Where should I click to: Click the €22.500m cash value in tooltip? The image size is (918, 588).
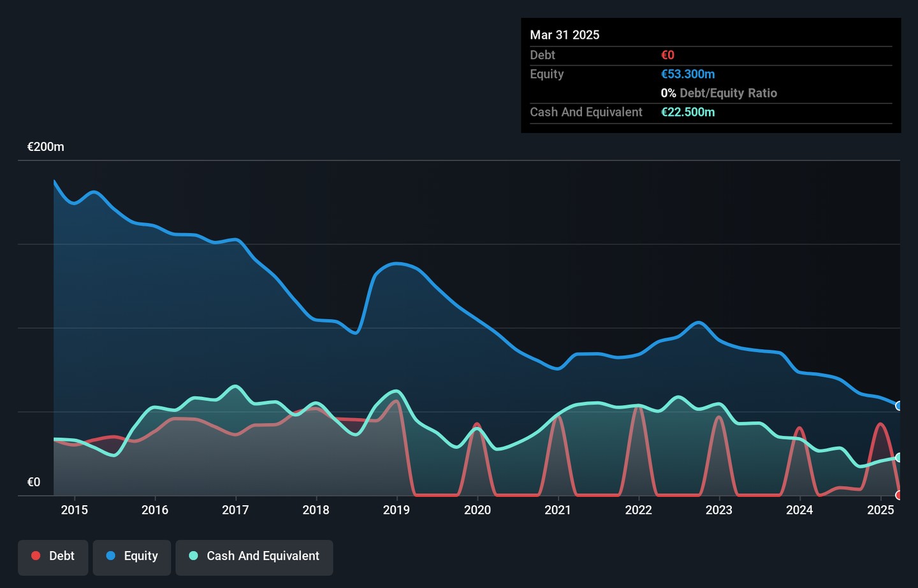tap(688, 112)
